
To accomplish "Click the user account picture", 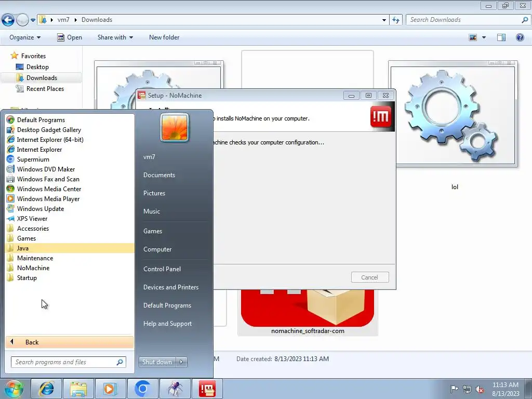I will pyautogui.click(x=175, y=127).
